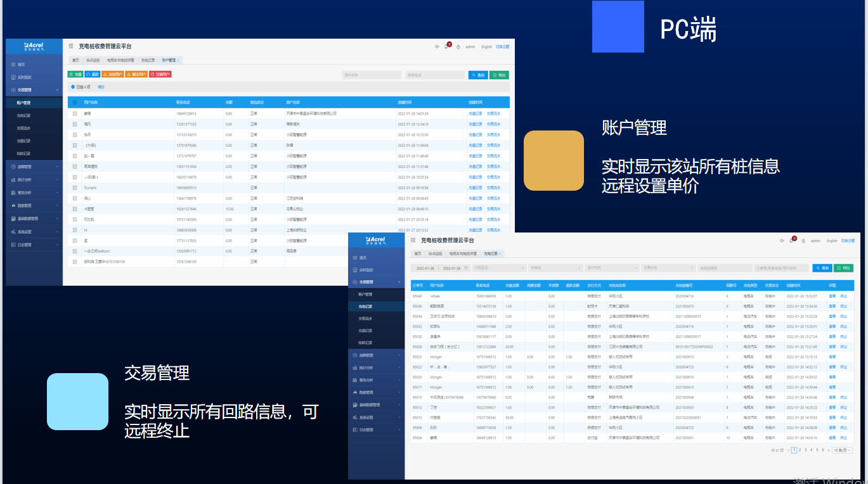This screenshot has width=868, height=484.
Task: Expand the 统计分析 menu in the account management sidebar
Action: (34, 180)
